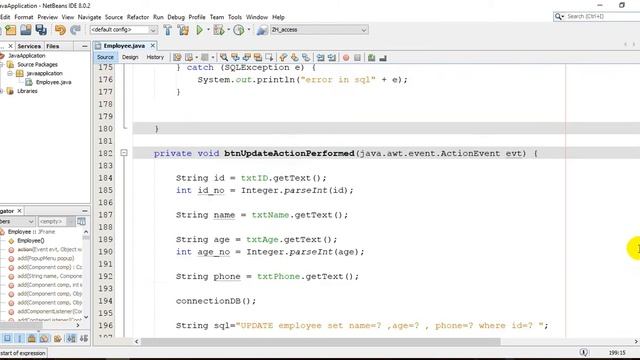The image size is (640, 360).
Task: Click the Open Project toolbar icon
Action: (x=26, y=30)
